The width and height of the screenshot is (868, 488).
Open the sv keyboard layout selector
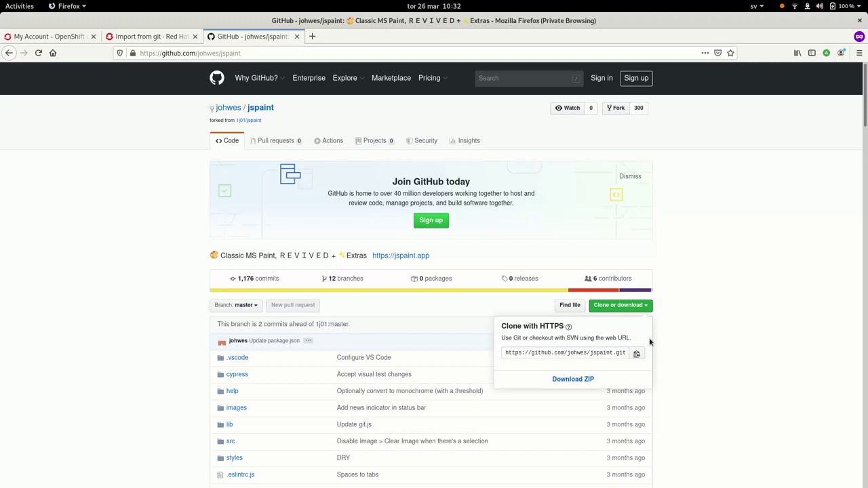point(757,6)
